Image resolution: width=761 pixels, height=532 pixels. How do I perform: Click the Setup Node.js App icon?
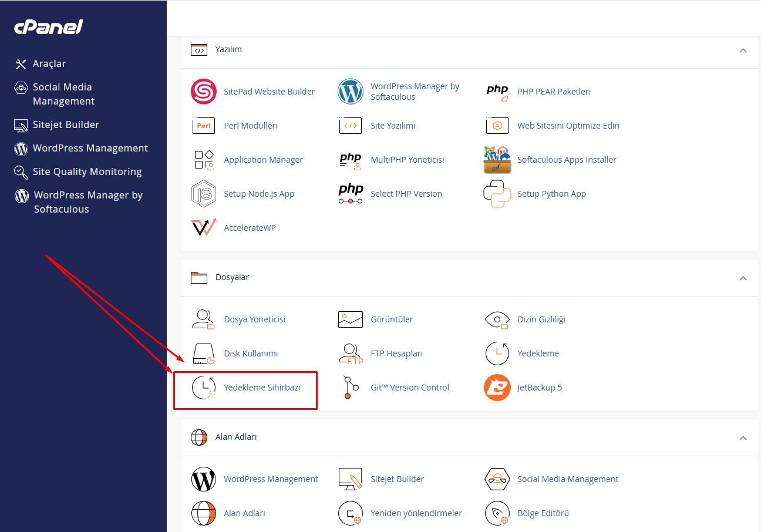click(x=204, y=194)
